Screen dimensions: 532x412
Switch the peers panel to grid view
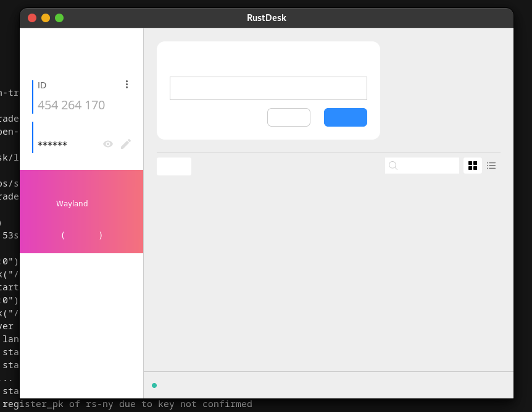(472, 166)
